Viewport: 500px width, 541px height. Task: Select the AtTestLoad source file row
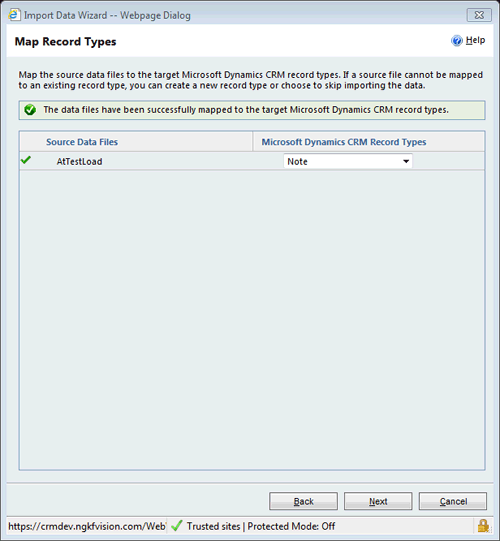252,161
